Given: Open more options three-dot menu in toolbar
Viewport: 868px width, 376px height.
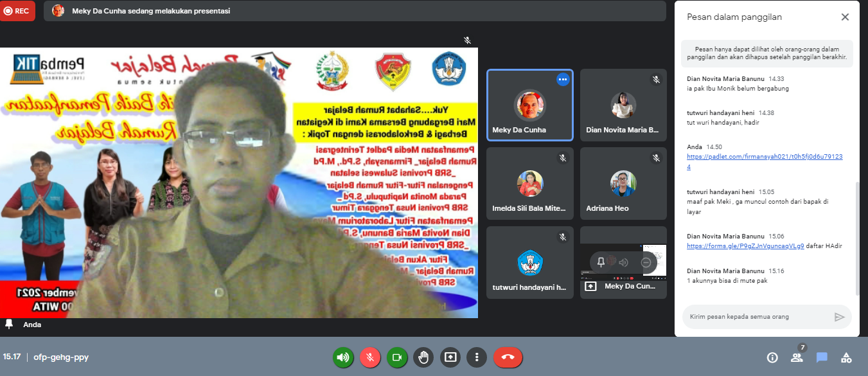Looking at the screenshot, I should 476,357.
